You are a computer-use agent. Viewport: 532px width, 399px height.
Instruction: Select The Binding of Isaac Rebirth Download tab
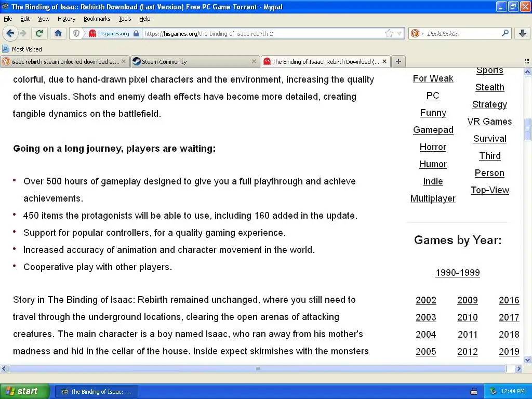(x=325, y=61)
